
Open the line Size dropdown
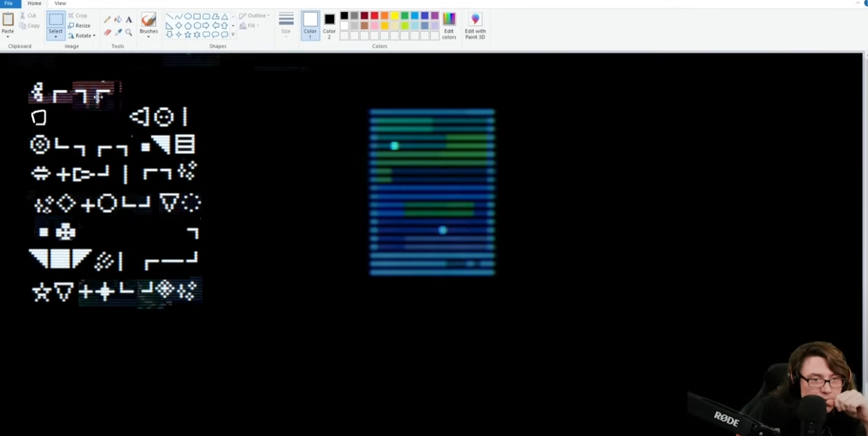pyautogui.click(x=286, y=24)
